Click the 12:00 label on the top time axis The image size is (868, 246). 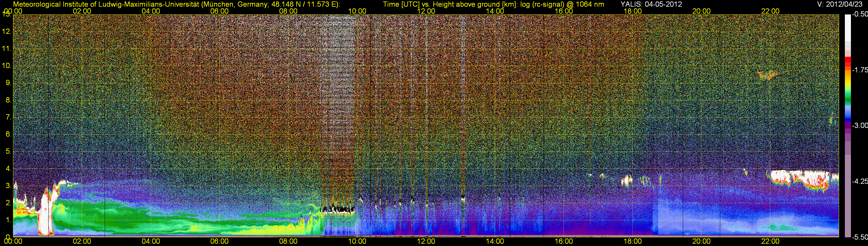(426, 11)
